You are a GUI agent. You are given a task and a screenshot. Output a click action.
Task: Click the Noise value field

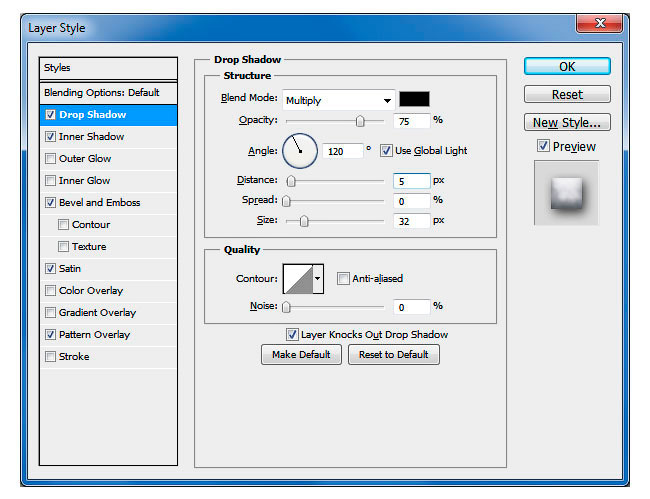(x=411, y=307)
